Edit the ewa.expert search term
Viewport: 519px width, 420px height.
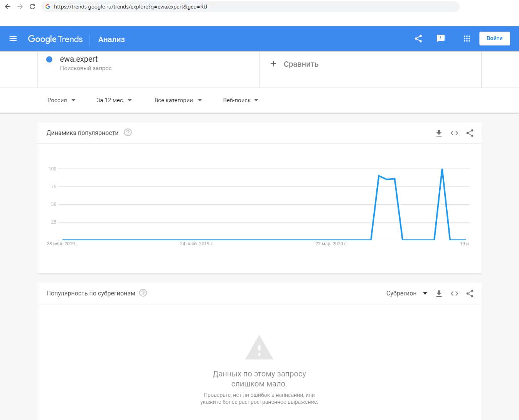click(x=79, y=59)
